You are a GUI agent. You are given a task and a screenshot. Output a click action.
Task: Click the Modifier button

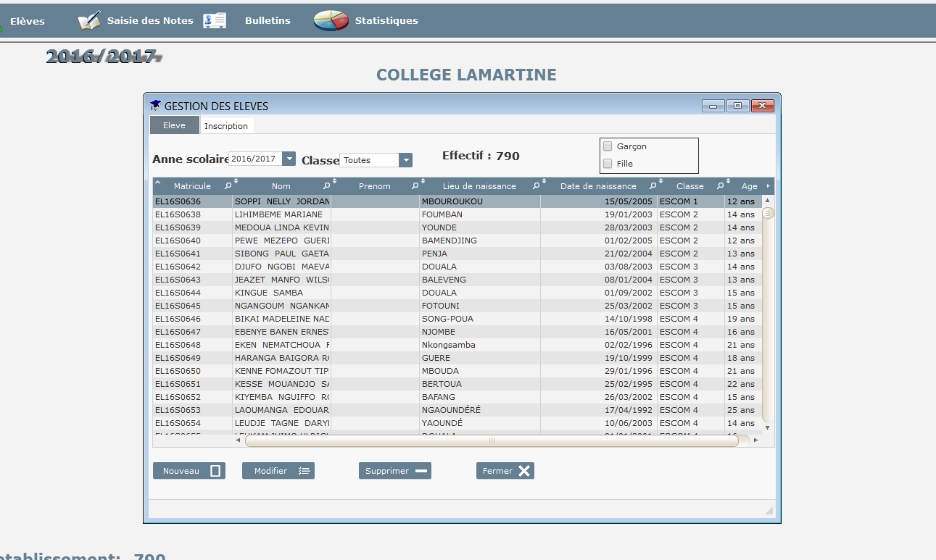[278, 471]
